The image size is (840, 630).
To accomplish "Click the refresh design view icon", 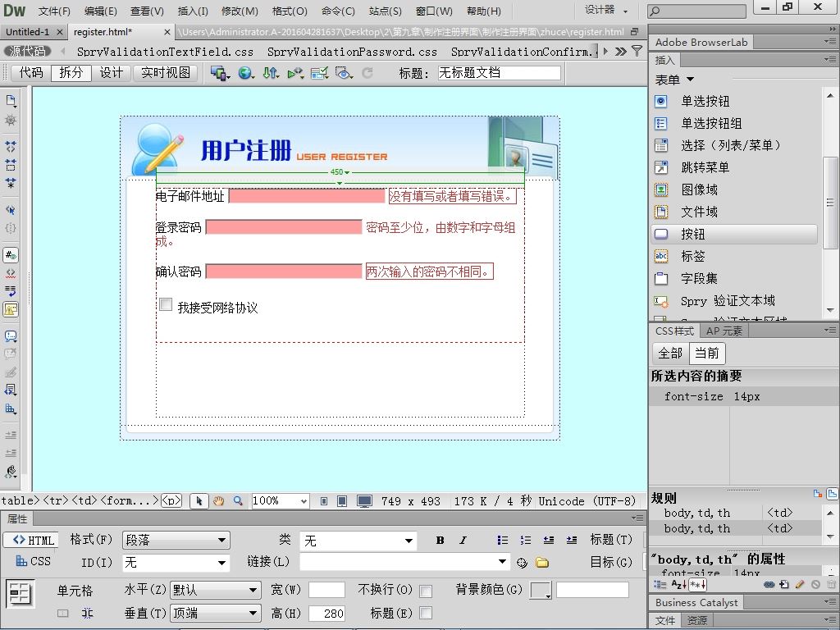I will tap(367, 73).
